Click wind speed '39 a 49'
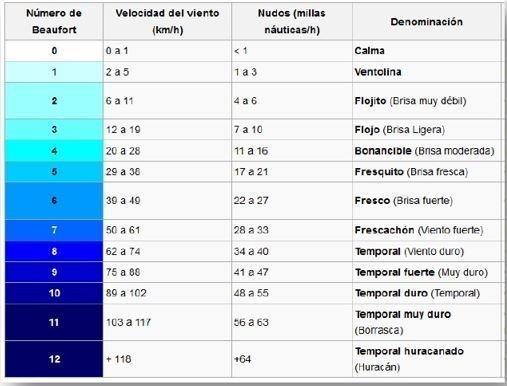Screen dimensions: 507x386 point(123,200)
